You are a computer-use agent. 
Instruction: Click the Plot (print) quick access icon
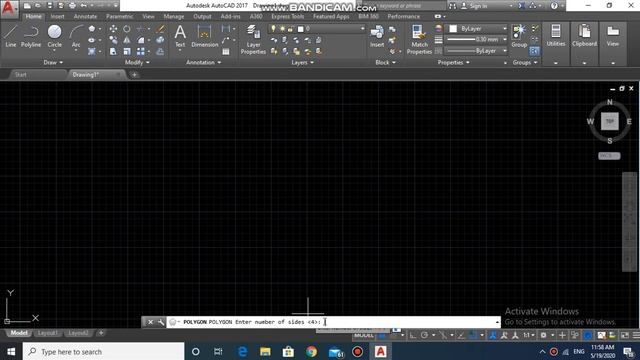coord(72,6)
